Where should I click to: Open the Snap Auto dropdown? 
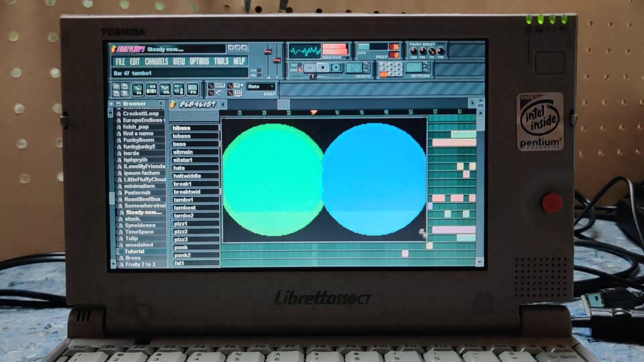[x=261, y=86]
